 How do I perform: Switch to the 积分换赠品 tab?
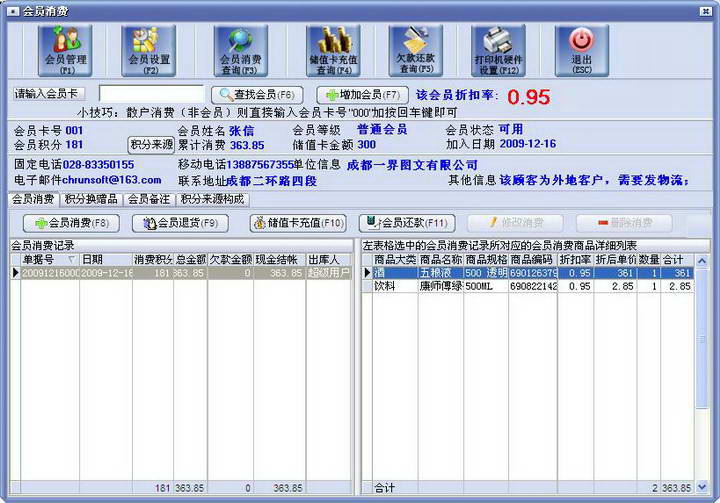tap(91, 199)
